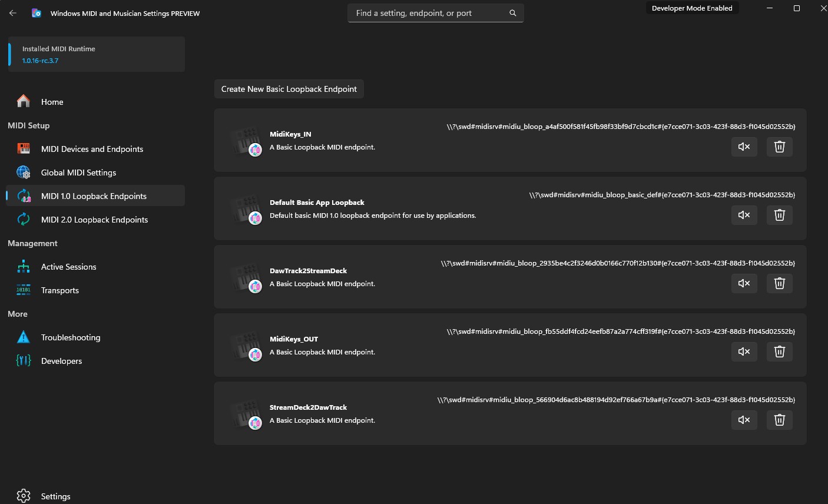Open the Installed MIDI Runtime version card
Image resolution: width=828 pixels, height=504 pixels.
[97, 54]
